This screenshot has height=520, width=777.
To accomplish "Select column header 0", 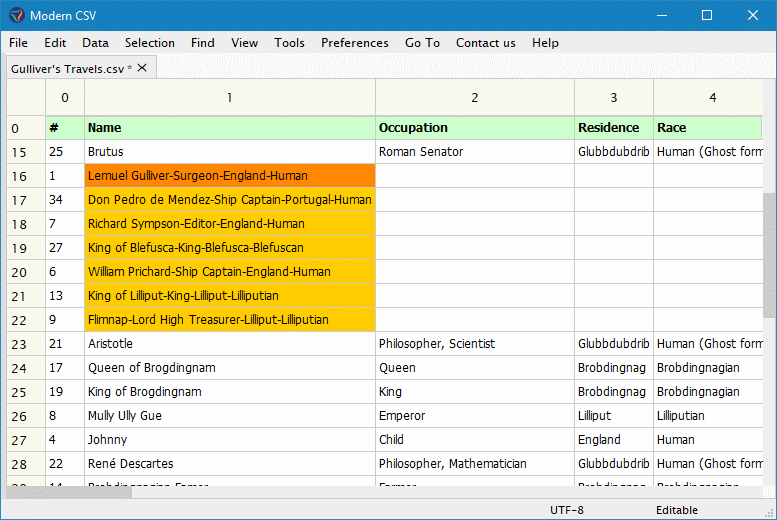I will coord(65,98).
